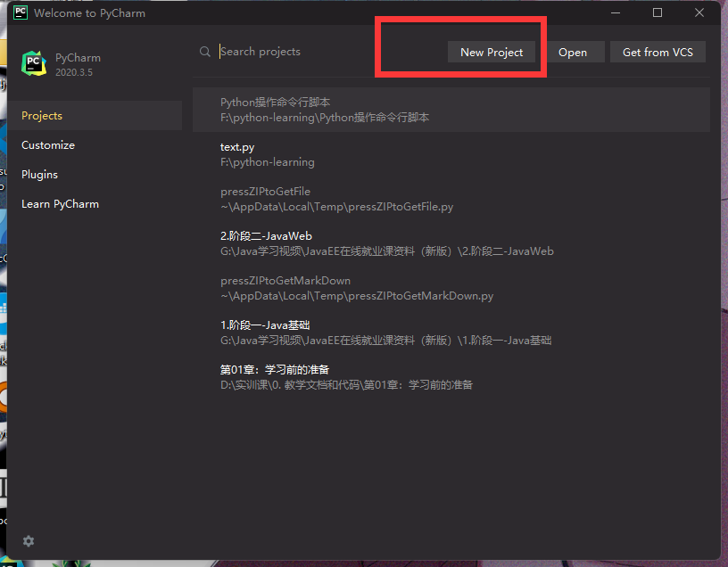Click the PyCharm title bar icon
The width and height of the screenshot is (728, 567).
click(x=21, y=12)
